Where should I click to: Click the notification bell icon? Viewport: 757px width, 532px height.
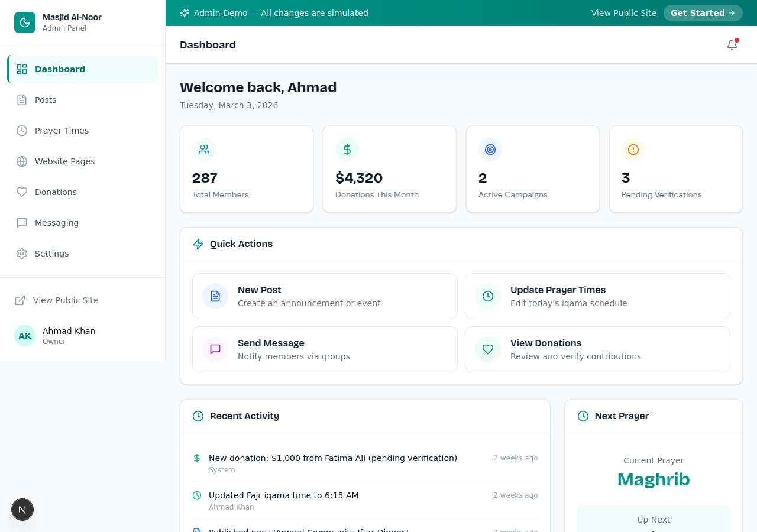click(732, 44)
